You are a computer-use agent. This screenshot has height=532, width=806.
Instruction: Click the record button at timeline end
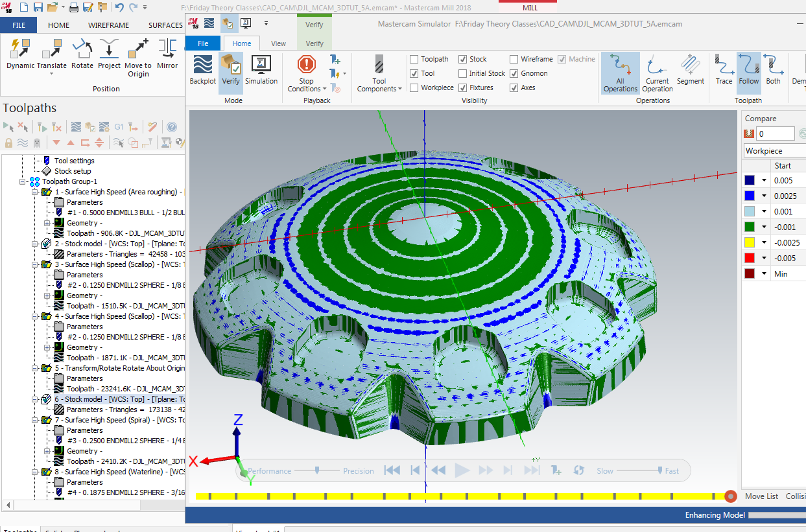tap(731, 496)
